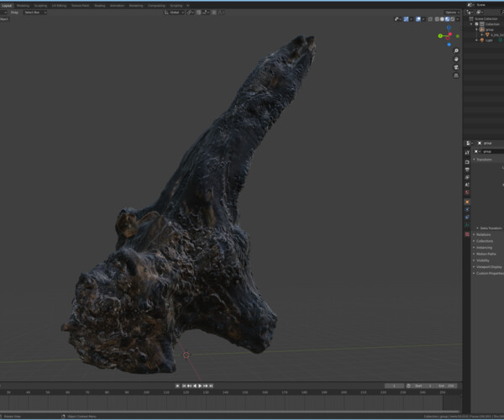Open the Select Box drag dropdown
This screenshot has height=420, width=504.
pyautogui.click(x=35, y=13)
